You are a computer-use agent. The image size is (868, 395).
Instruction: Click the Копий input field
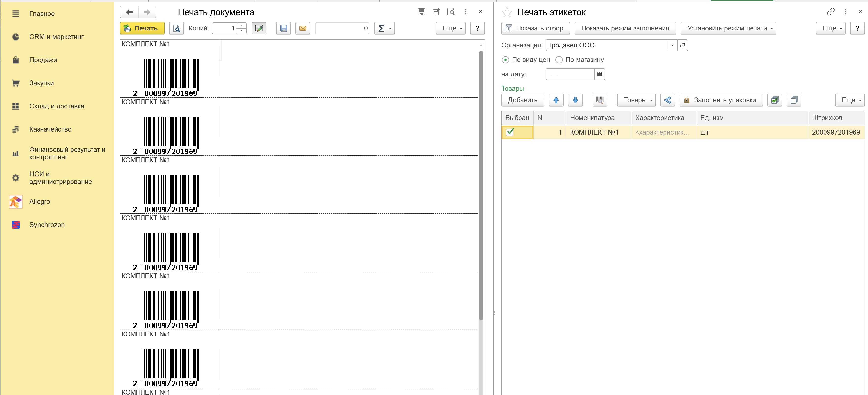(224, 28)
